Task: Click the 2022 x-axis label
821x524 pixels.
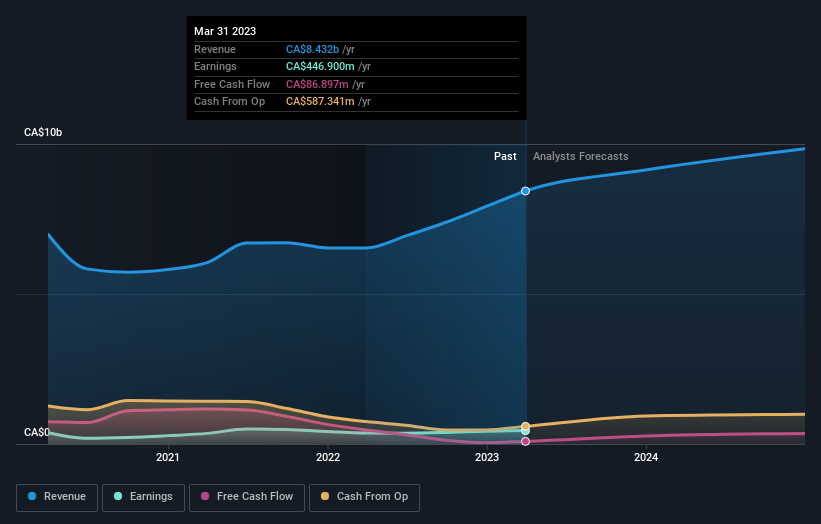Action: pyautogui.click(x=328, y=457)
